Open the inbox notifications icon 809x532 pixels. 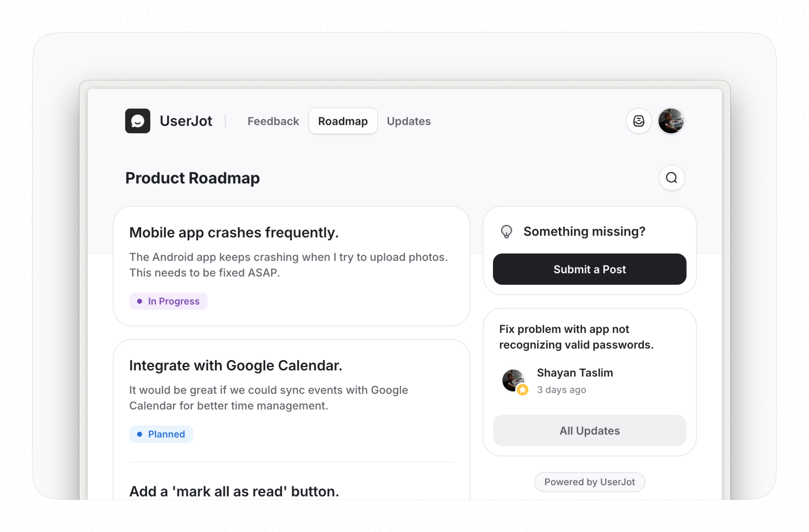(x=638, y=121)
